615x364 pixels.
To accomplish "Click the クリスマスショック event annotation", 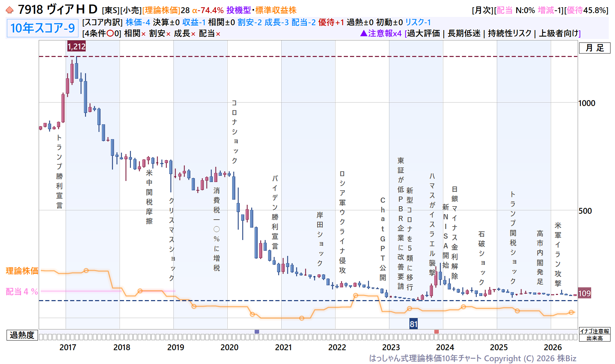I will (172, 239).
